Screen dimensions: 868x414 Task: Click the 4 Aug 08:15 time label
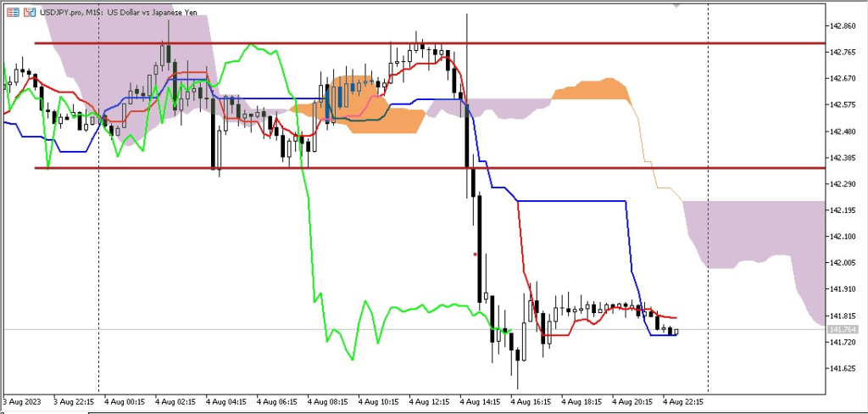tap(328, 401)
